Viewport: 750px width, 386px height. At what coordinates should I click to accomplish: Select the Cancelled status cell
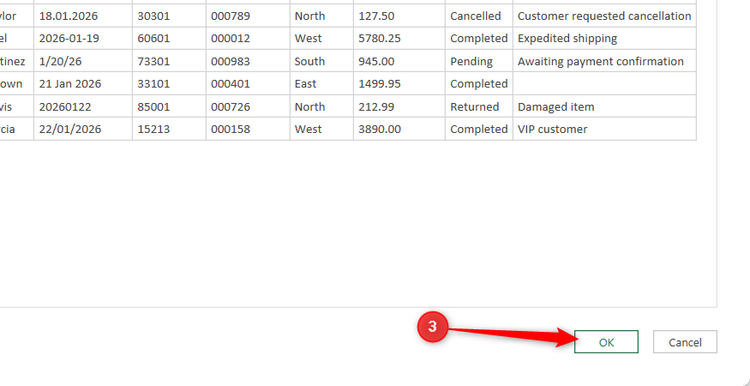coord(479,16)
